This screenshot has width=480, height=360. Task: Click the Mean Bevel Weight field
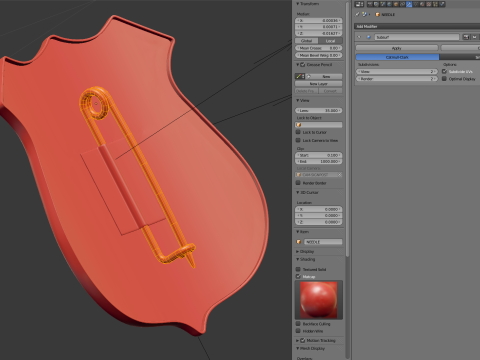point(319,55)
